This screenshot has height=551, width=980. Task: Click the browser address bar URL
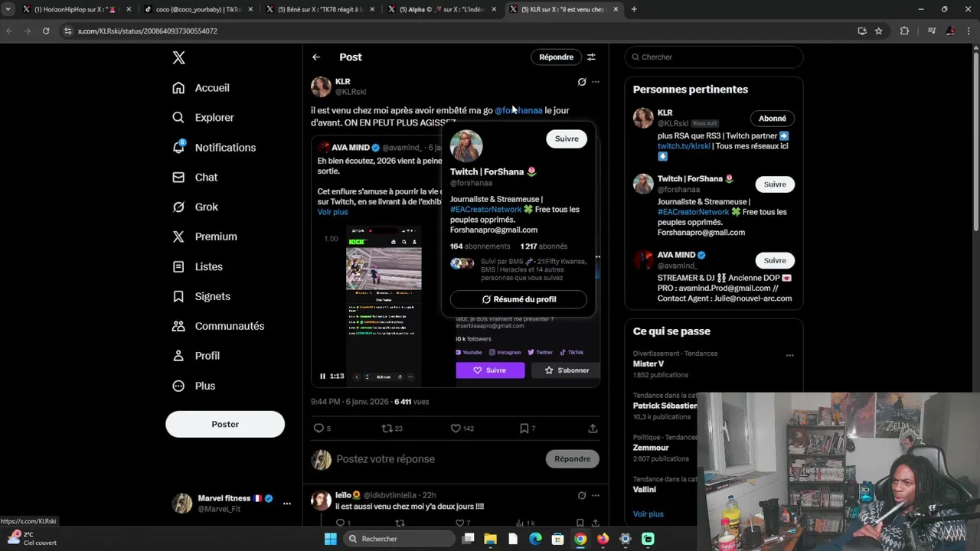148,31
